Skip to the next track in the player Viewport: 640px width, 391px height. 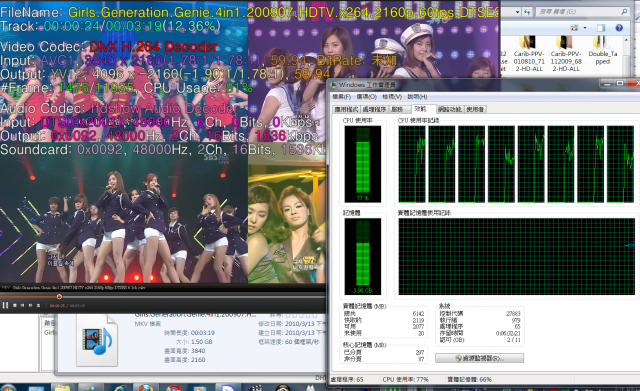[30, 305]
